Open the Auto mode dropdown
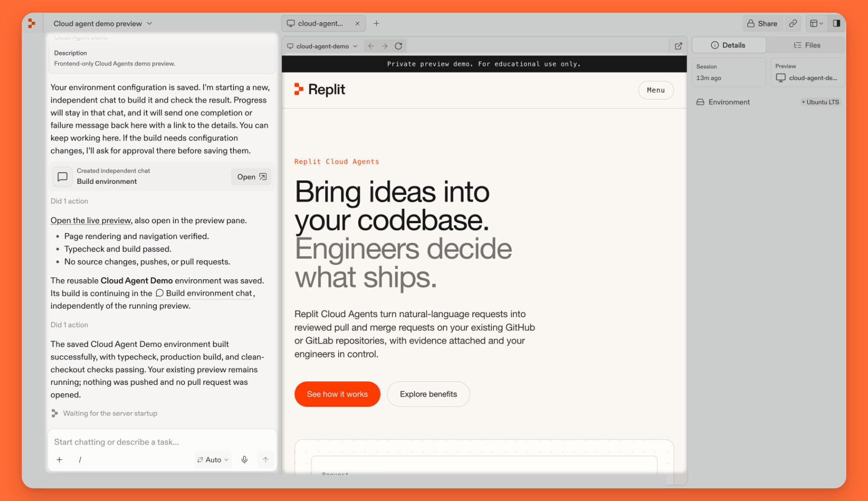Screen dimensions: 868x501 [x=213, y=460]
